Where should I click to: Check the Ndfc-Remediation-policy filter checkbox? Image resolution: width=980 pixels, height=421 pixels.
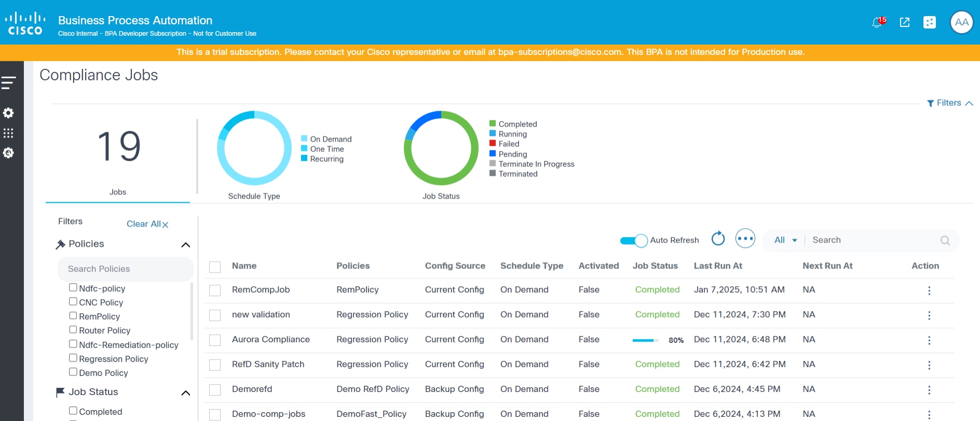73,344
